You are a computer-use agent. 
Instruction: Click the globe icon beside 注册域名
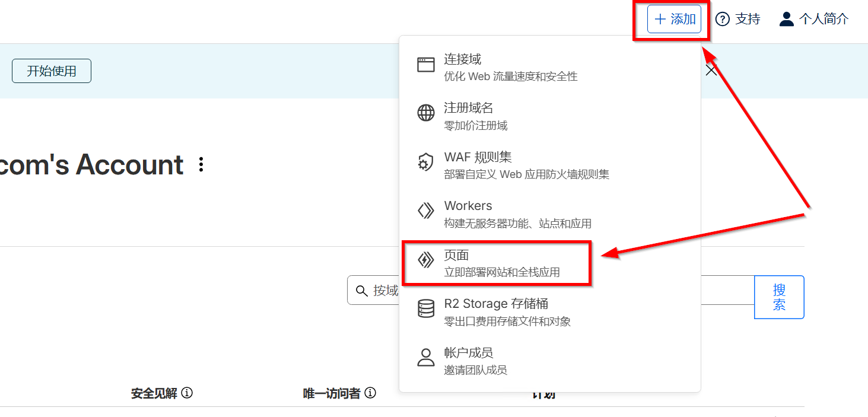click(x=426, y=113)
